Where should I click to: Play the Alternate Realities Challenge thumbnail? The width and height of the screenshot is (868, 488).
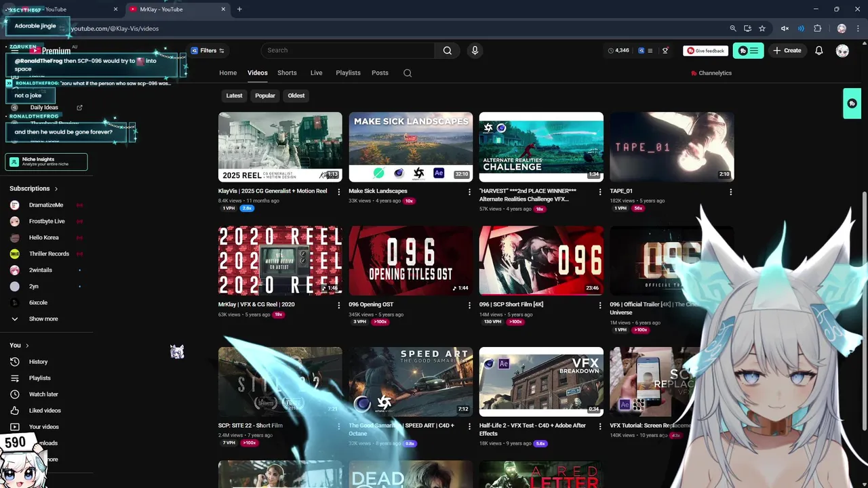(541, 147)
